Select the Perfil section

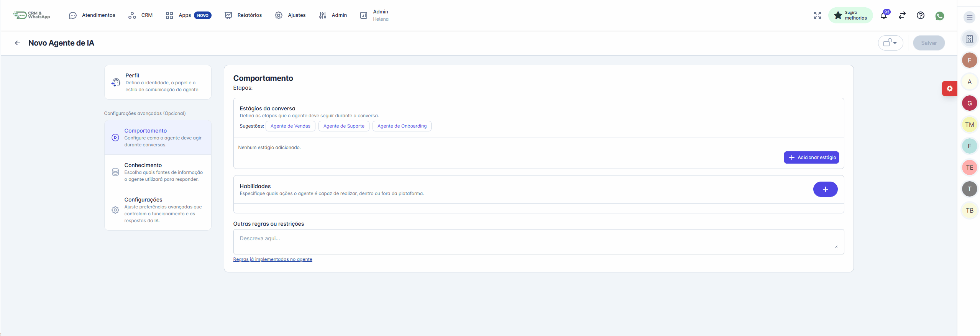[158, 82]
